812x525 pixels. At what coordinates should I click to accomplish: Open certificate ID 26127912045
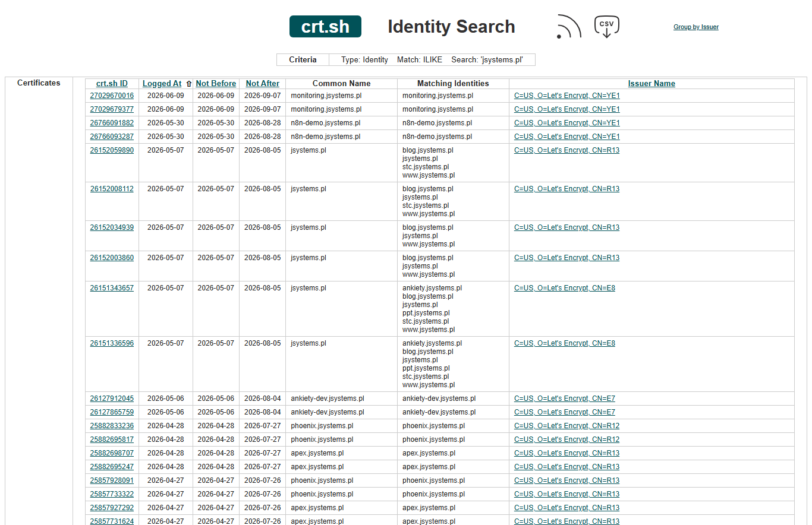coord(112,399)
